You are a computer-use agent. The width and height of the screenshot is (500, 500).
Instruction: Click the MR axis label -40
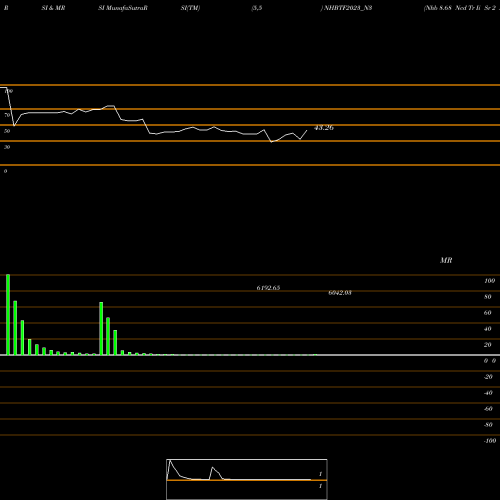(488, 393)
